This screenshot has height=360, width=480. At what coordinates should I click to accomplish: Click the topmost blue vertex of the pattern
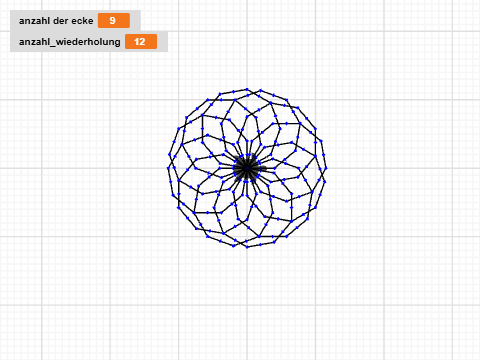click(x=247, y=89)
